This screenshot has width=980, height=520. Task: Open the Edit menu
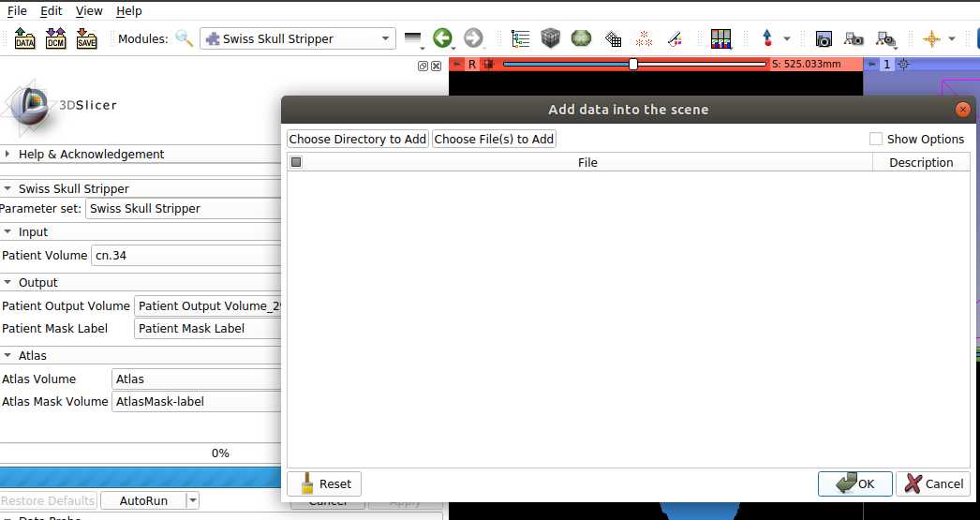(x=52, y=10)
